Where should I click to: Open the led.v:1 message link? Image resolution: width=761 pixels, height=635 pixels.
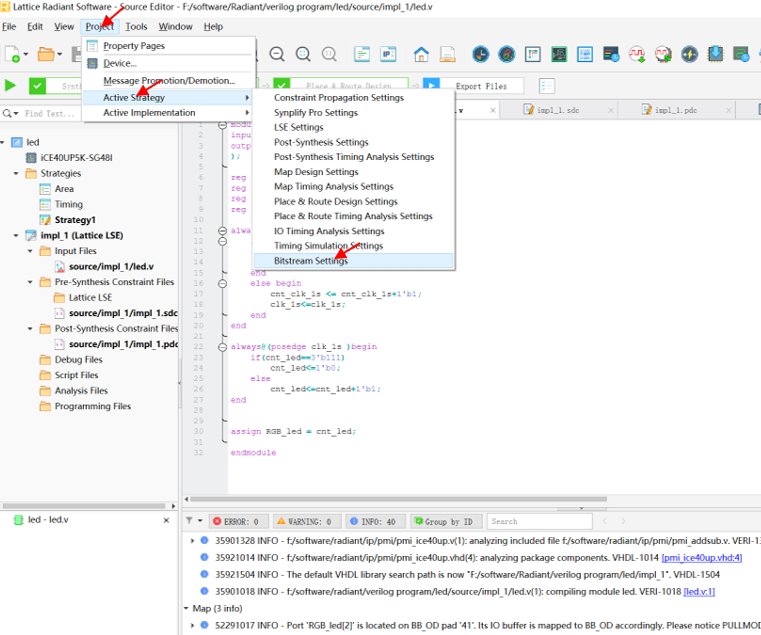699,591
